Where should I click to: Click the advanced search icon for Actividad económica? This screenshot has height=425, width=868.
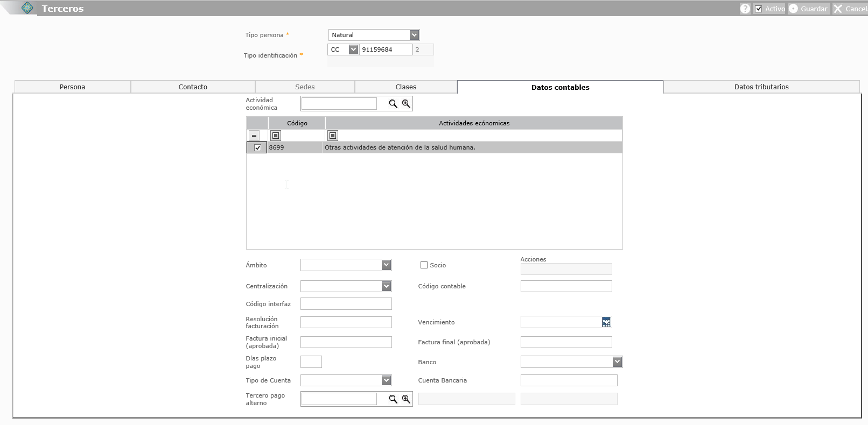406,104
